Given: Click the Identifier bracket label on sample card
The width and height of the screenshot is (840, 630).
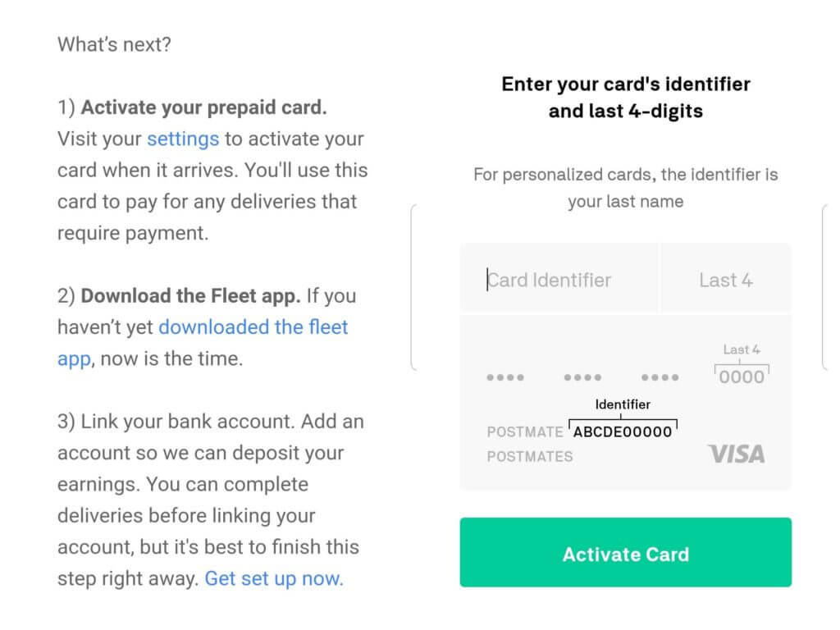Looking at the screenshot, I should tap(623, 404).
